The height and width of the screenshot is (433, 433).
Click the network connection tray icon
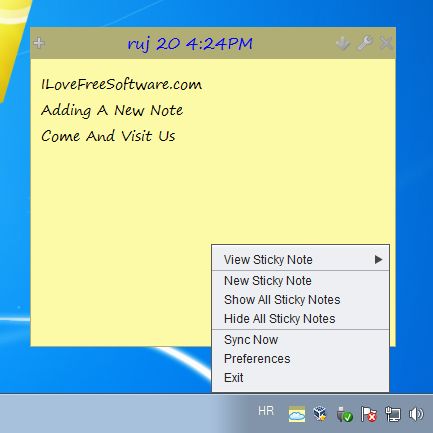[x=393, y=414]
